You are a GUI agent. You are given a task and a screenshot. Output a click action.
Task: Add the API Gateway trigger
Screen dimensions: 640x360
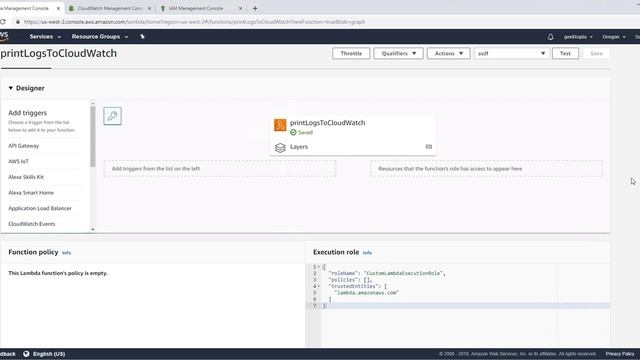coord(24,146)
